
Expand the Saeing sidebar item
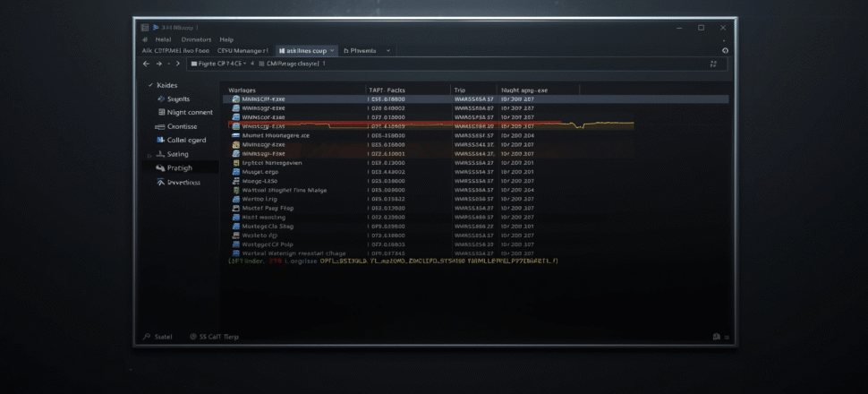click(149, 155)
